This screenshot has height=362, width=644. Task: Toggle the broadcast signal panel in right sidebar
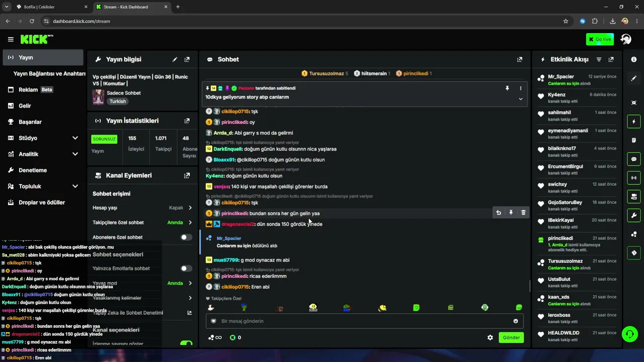coord(634,177)
